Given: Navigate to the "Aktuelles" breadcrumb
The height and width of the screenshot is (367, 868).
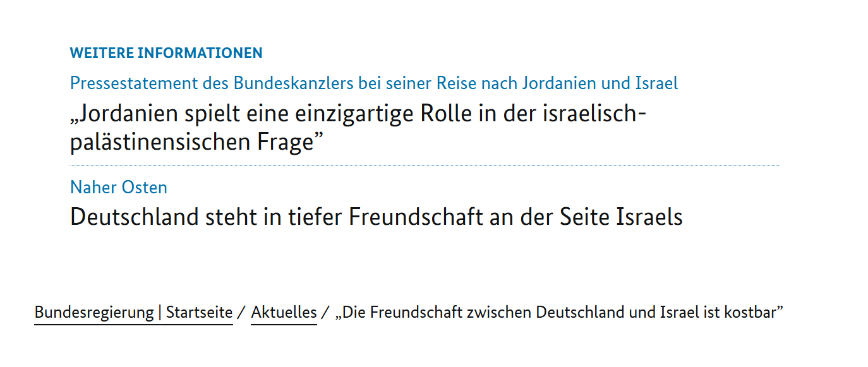Looking at the screenshot, I should coord(284,312).
